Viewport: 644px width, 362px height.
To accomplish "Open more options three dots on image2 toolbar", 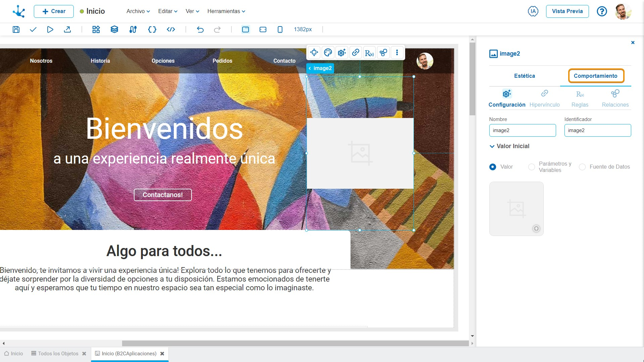I will click(397, 52).
